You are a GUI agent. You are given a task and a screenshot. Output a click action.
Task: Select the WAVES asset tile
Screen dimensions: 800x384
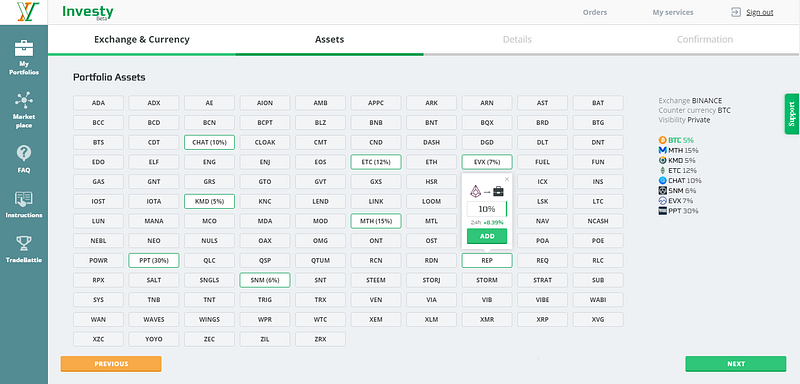[154, 320]
